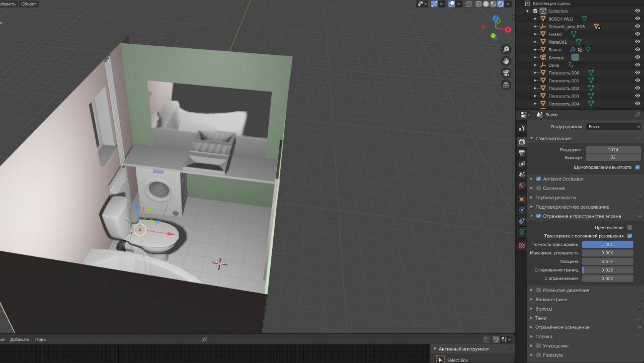Expand Подповерхностное рассеивание panel
This screenshot has height=363, width=644.
tap(532, 207)
